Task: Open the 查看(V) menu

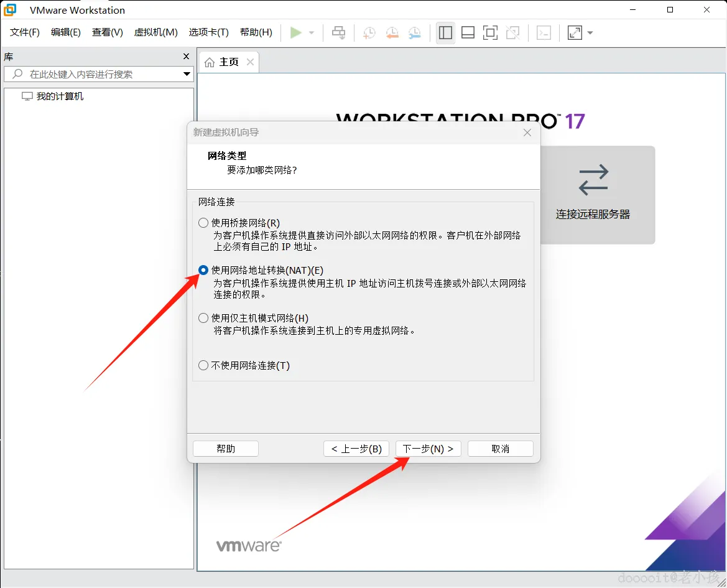Action: 107,32
